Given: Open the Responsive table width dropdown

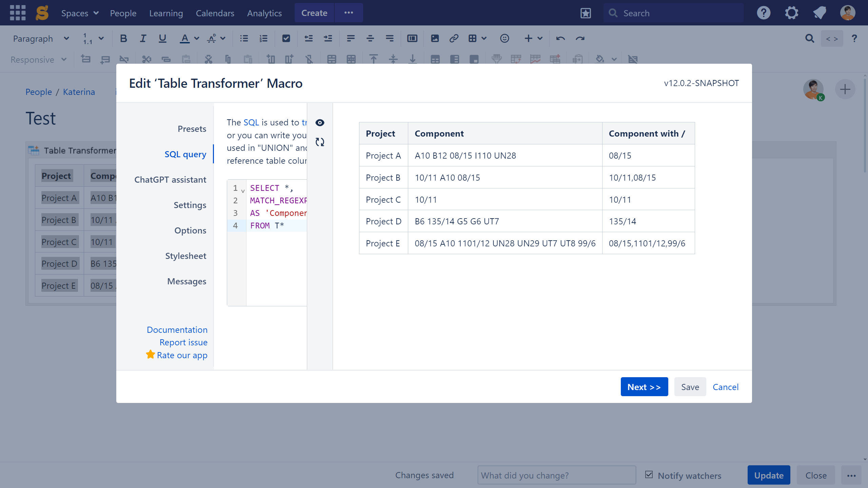Looking at the screenshot, I should [x=38, y=60].
